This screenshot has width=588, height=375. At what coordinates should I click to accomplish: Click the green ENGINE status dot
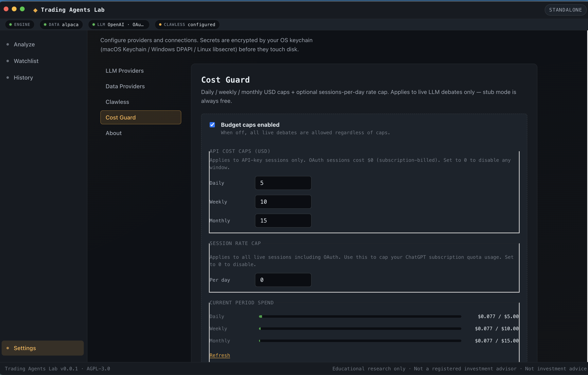tap(11, 25)
